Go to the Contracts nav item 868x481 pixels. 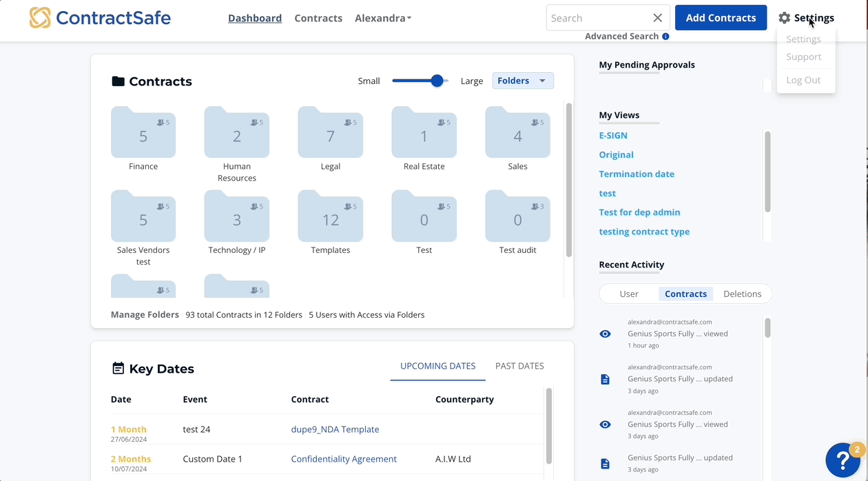(x=318, y=18)
